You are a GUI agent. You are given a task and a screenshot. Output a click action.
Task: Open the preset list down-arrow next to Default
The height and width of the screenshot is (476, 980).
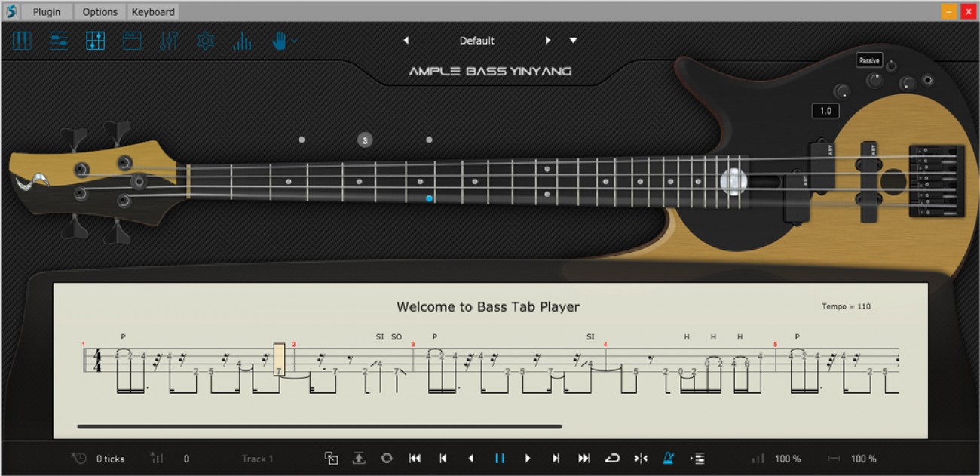573,41
